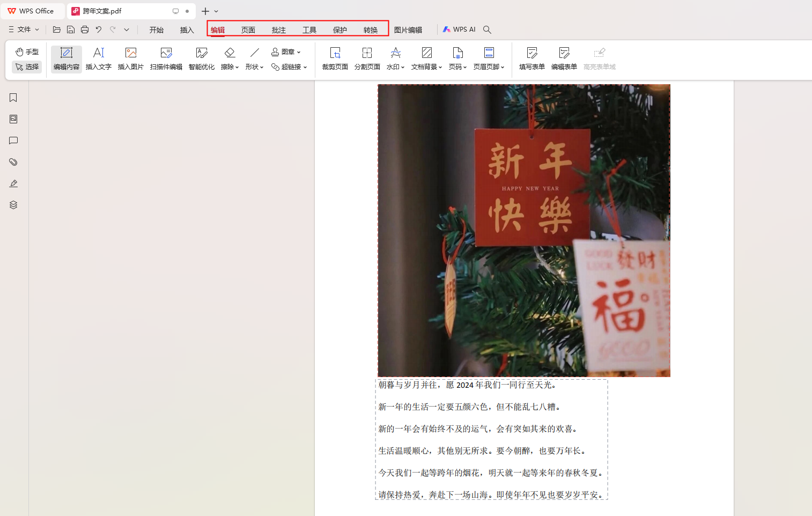This screenshot has width=812, height=516.
Task: Open the page Thumbnails sidebar panel
Action: (13, 119)
